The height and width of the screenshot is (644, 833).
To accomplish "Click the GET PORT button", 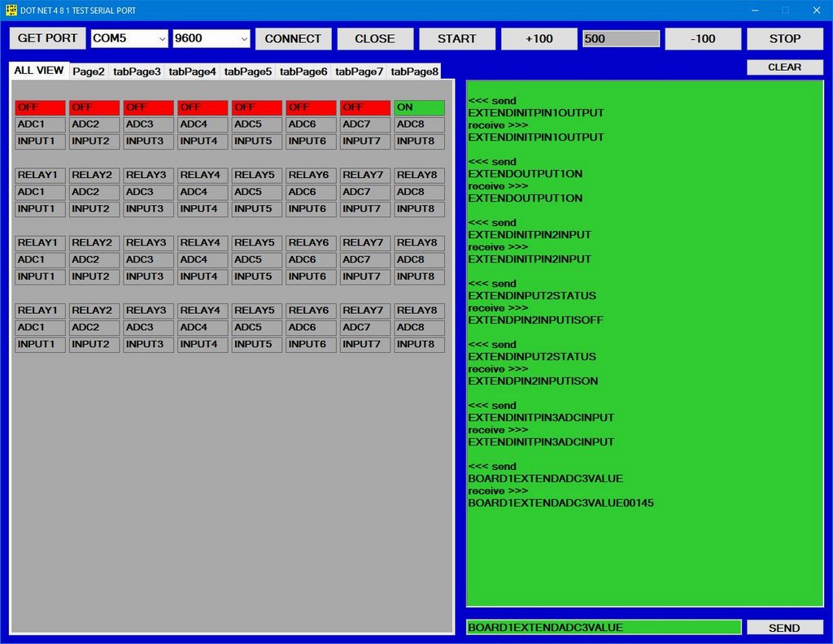I will pos(48,38).
